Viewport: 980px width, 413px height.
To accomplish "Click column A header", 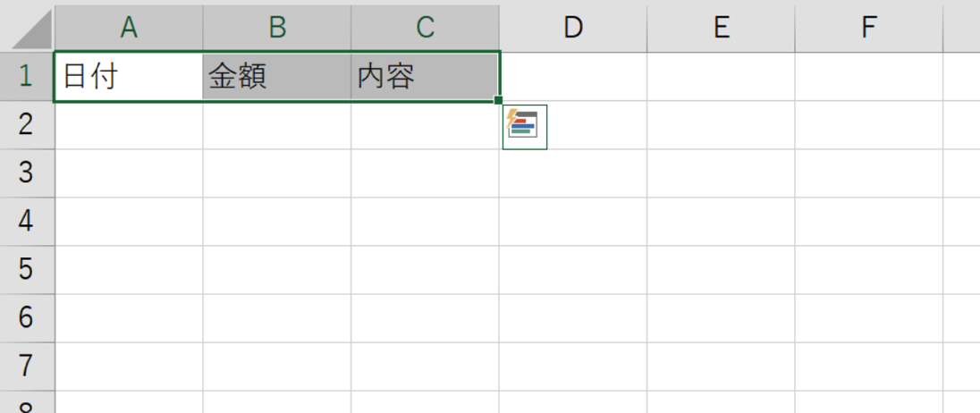I will point(129,28).
